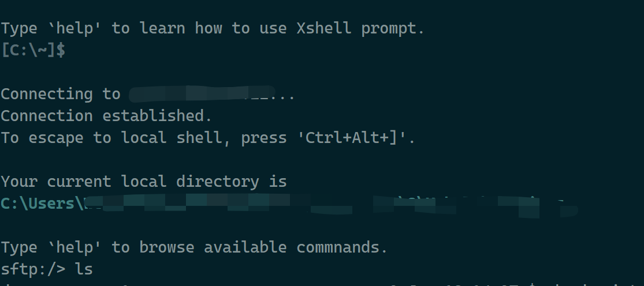The image size is (644, 286).
Task: Click the 'Ctrl+Alt+]' shortcut text
Action: (352, 138)
